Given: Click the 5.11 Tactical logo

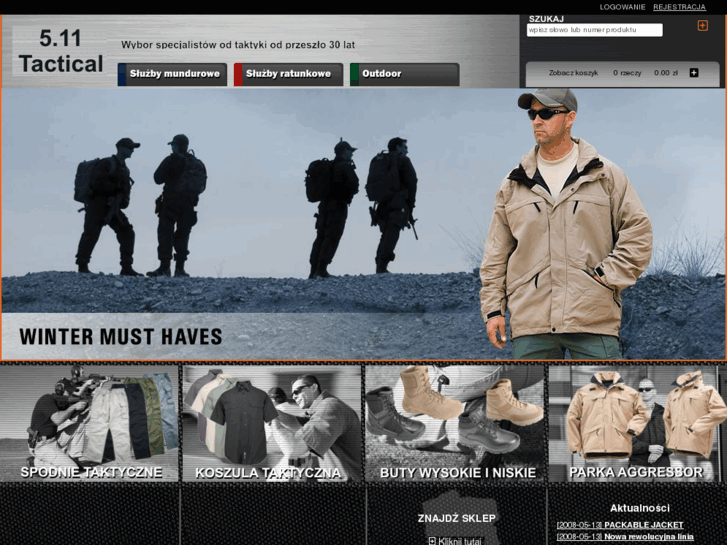Looking at the screenshot, I should (60, 51).
